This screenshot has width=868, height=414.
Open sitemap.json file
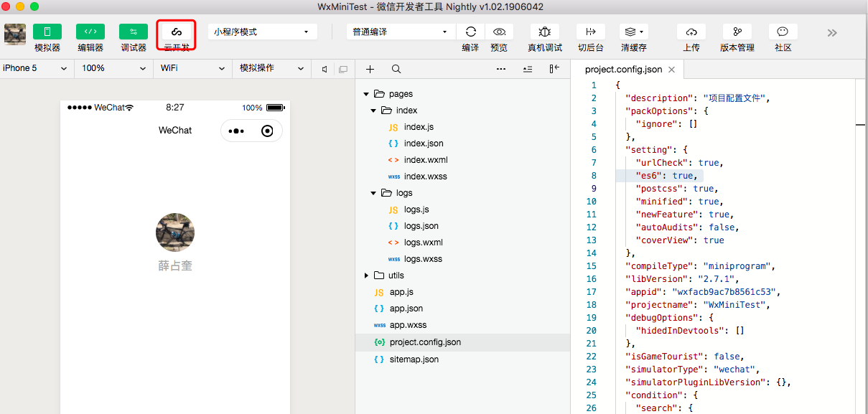(416, 359)
